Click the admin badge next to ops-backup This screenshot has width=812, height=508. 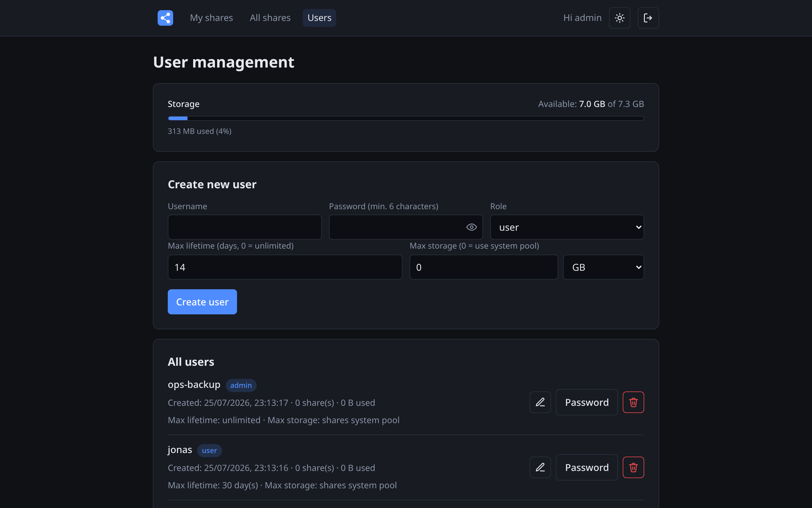tap(241, 385)
